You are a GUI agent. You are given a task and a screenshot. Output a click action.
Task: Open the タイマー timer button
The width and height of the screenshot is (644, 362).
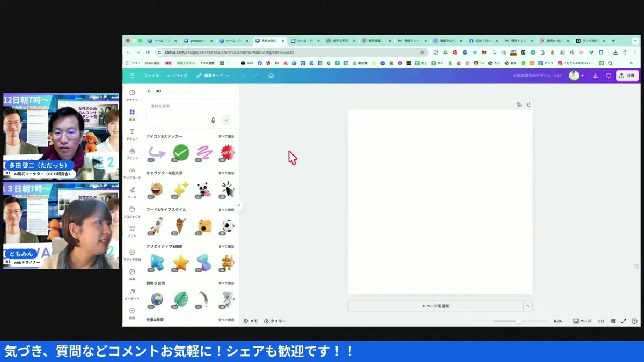[275, 321]
